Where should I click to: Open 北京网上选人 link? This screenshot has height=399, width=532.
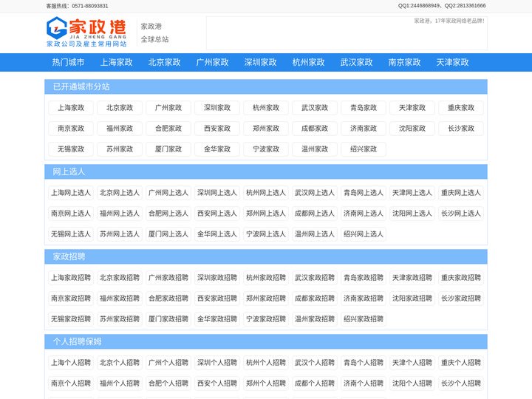click(120, 193)
